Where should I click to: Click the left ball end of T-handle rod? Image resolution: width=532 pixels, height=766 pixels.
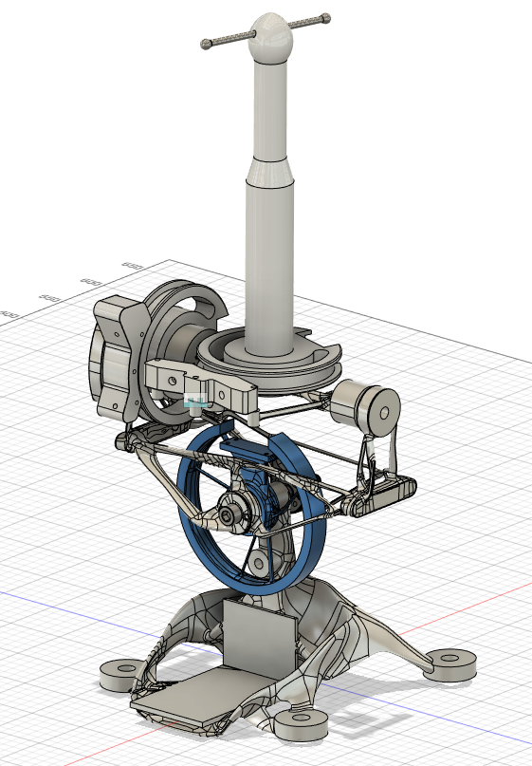click(x=206, y=45)
